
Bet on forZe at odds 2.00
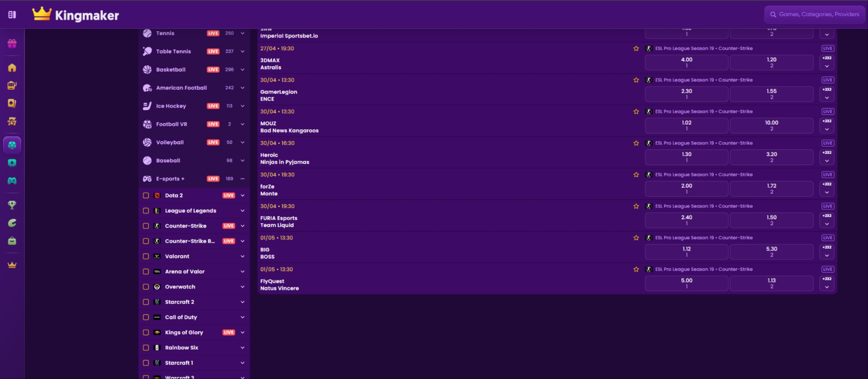(687, 189)
